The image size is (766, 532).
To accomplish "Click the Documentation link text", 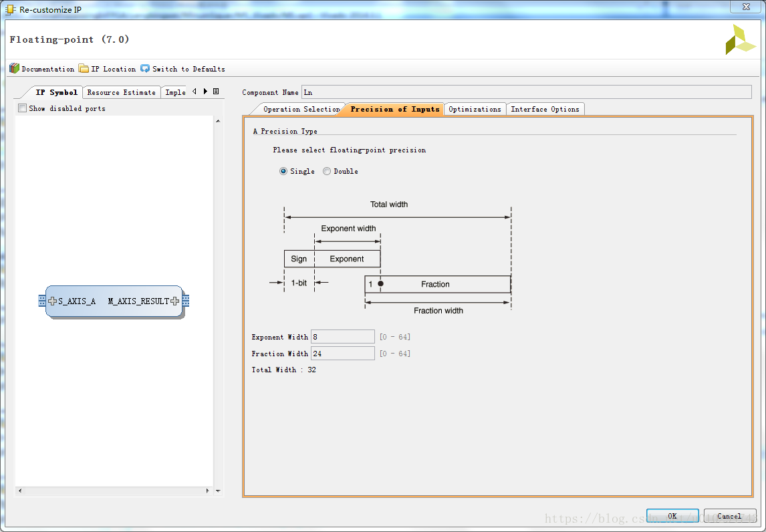I will (48, 69).
